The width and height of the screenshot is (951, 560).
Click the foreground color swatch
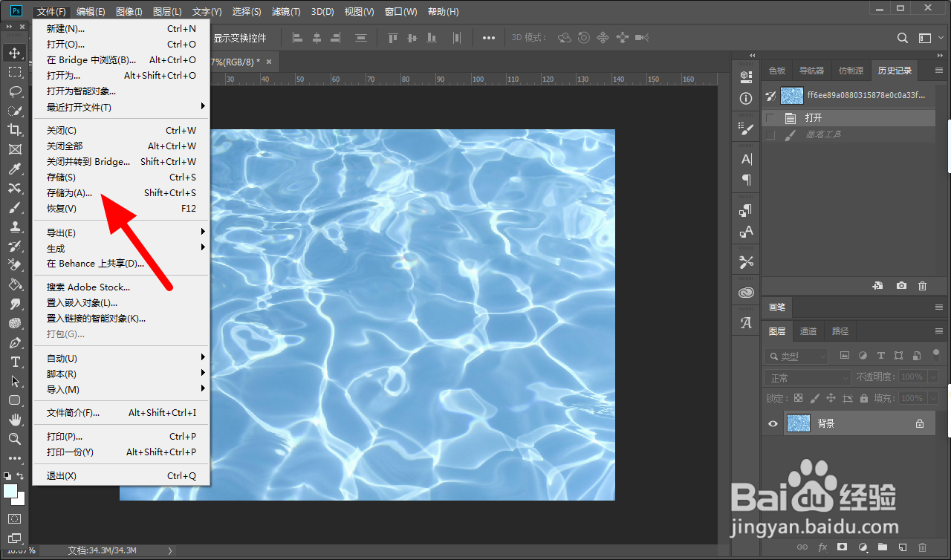tap(10, 491)
